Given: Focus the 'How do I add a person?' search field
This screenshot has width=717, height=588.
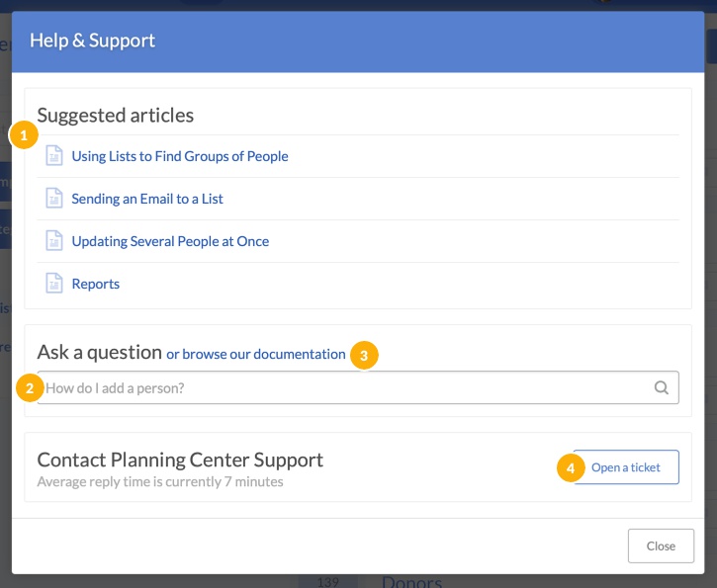Looking at the screenshot, I should tap(358, 387).
